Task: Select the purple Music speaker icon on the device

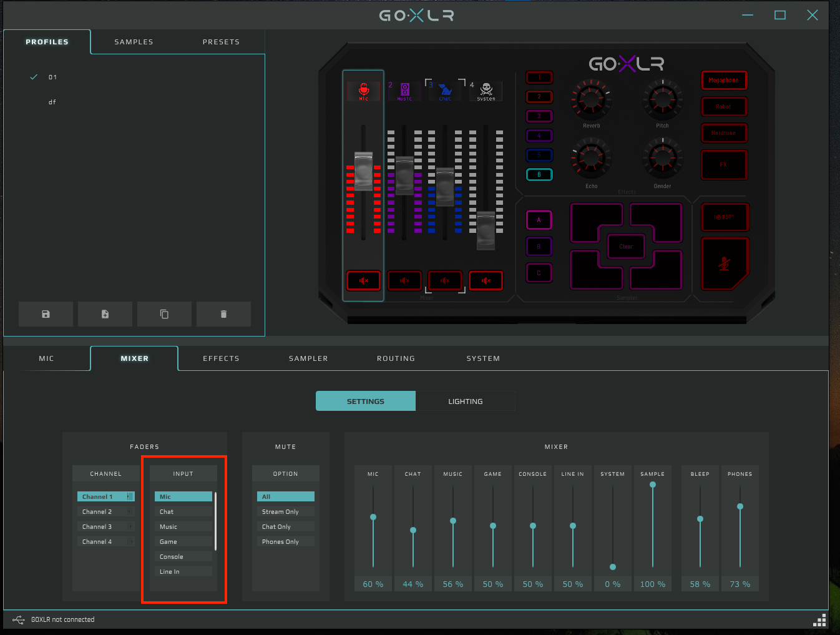Action: click(x=404, y=91)
